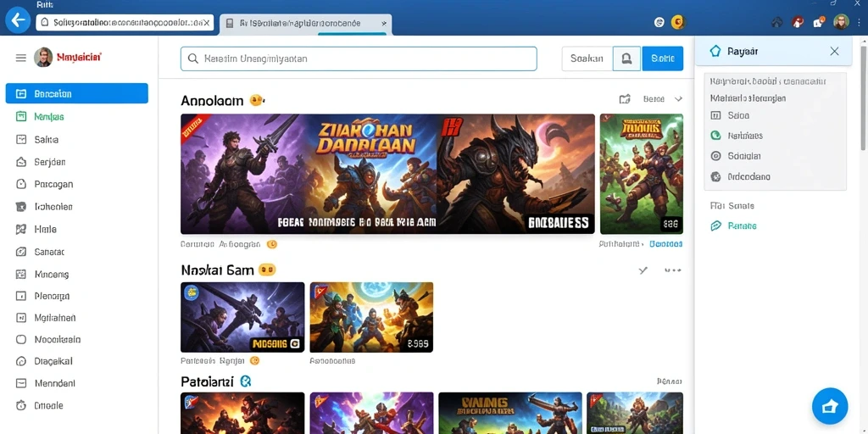
Task: Open the browser's vertical three-dot menu
Action: [x=860, y=22]
